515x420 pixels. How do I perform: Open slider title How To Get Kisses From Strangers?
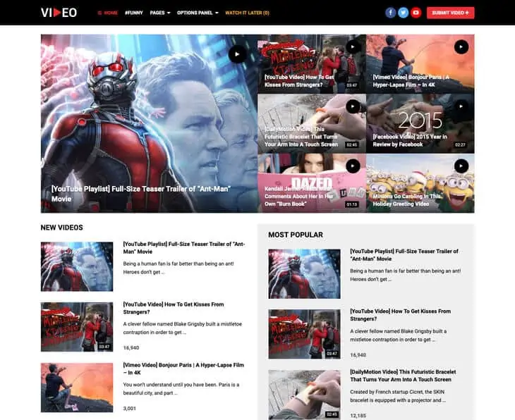pos(299,81)
